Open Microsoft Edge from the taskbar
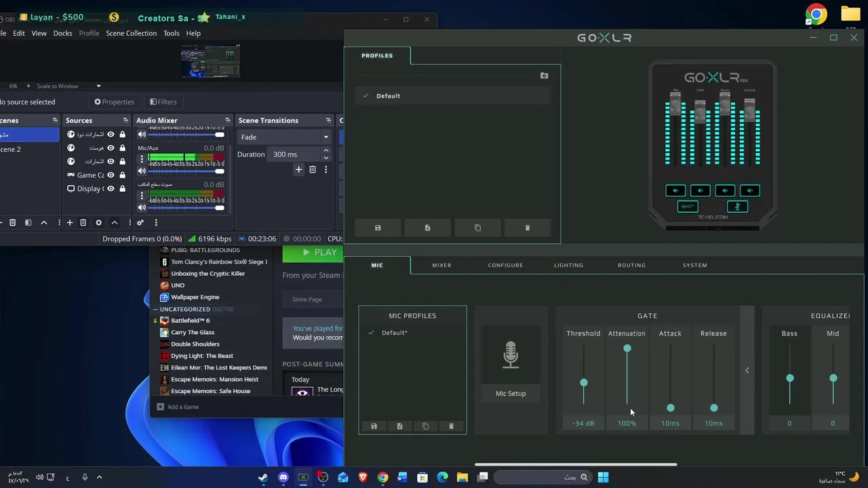The height and width of the screenshot is (488, 868). 442,477
